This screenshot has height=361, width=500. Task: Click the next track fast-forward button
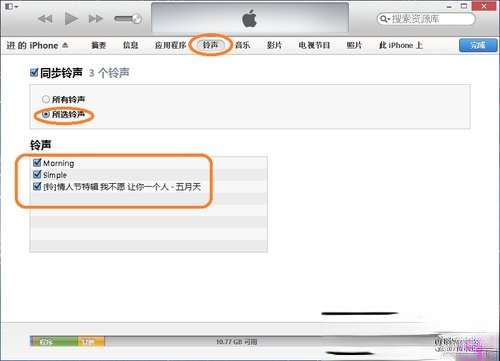click(96, 19)
